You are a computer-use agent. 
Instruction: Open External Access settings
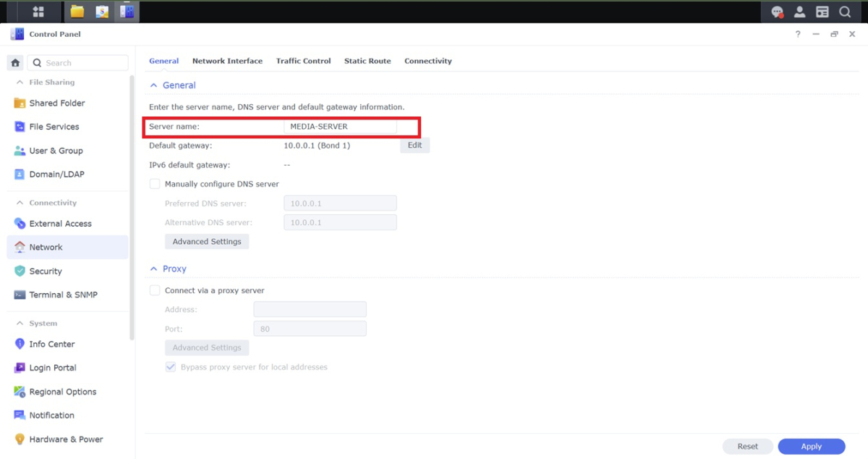pyautogui.click(x=67, y=224)
